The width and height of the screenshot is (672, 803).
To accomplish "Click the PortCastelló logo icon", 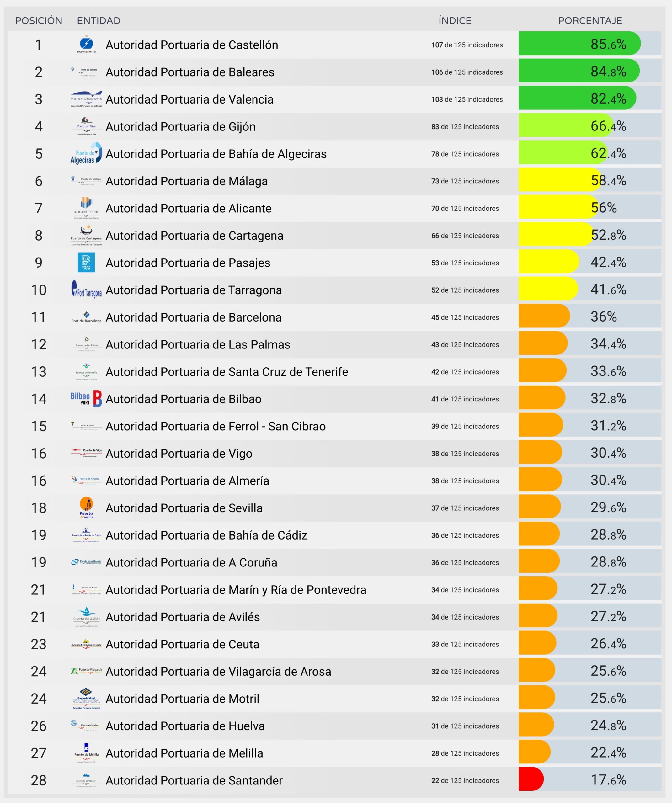I will click(87, 45).
